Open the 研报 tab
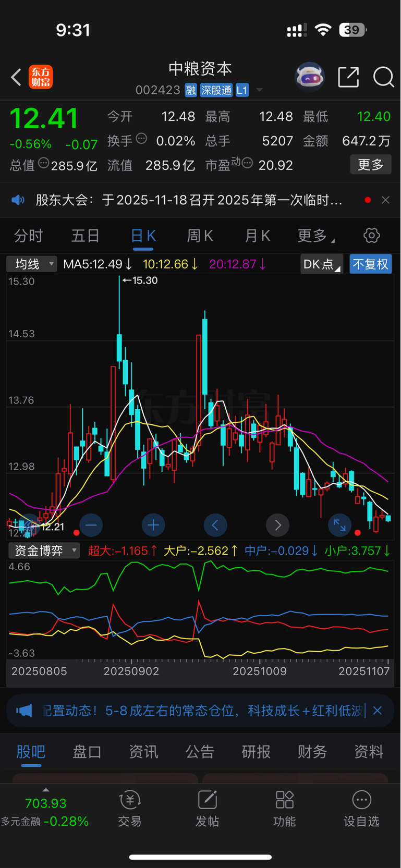The image size is (401, 868). click(x=256, y=752)
